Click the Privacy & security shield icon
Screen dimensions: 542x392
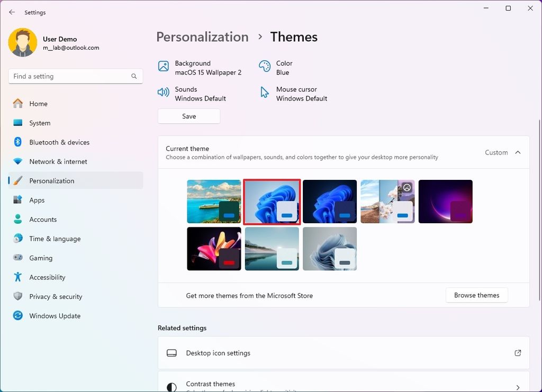pos(18,297)
